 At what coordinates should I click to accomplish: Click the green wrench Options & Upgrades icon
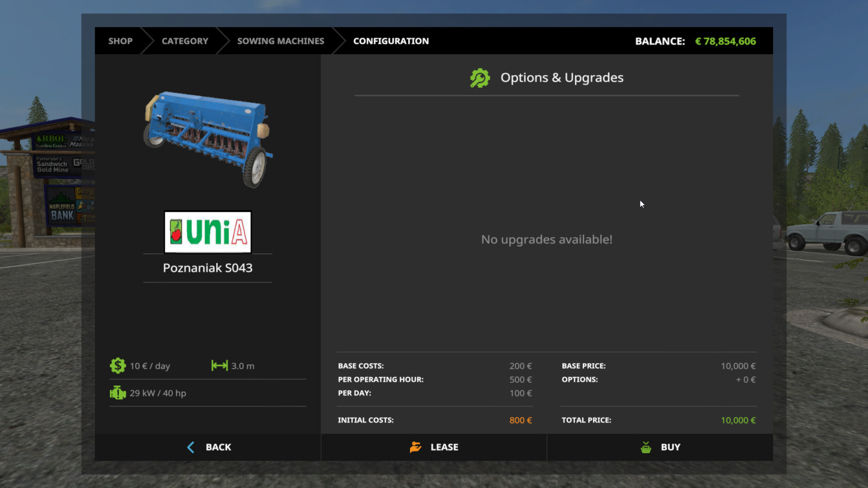480,78
